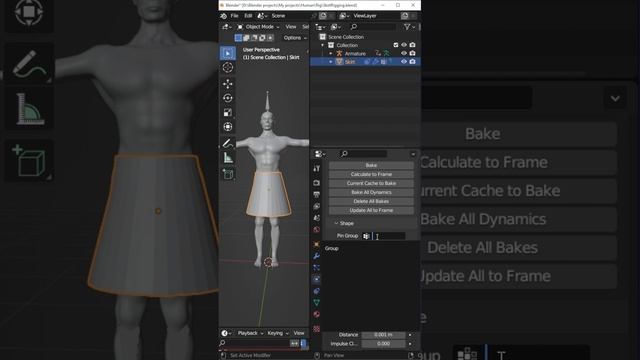
Task: Adjust the Distance value field slider
Action: click(x=383, y=335)
